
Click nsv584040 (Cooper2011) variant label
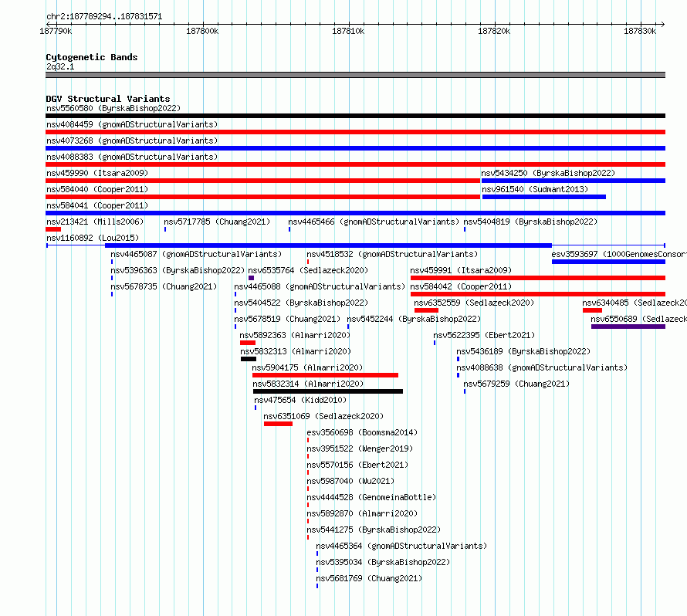click(97, 189)
